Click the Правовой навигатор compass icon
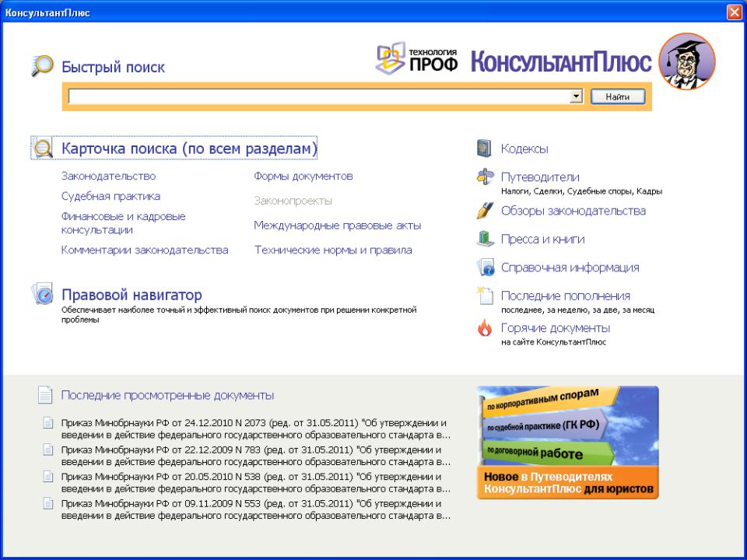The width and height of the screenshot is (747, 560). tap(42, 294)
